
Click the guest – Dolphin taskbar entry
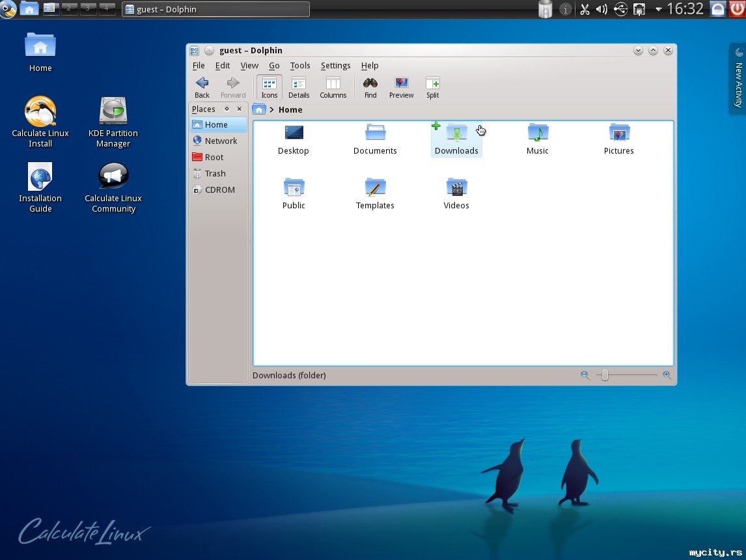tap(215, 9)
